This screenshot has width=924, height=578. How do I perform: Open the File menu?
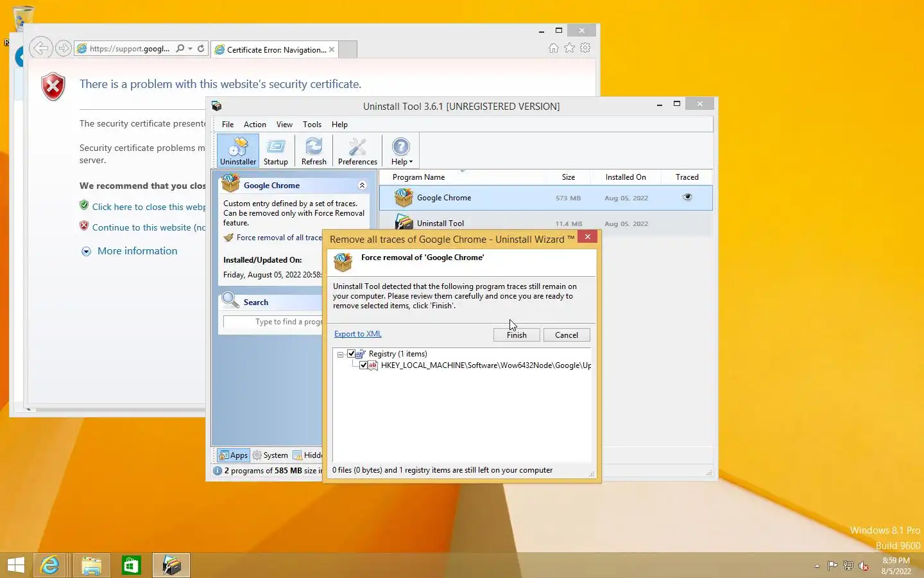click(x=228, y=125)
